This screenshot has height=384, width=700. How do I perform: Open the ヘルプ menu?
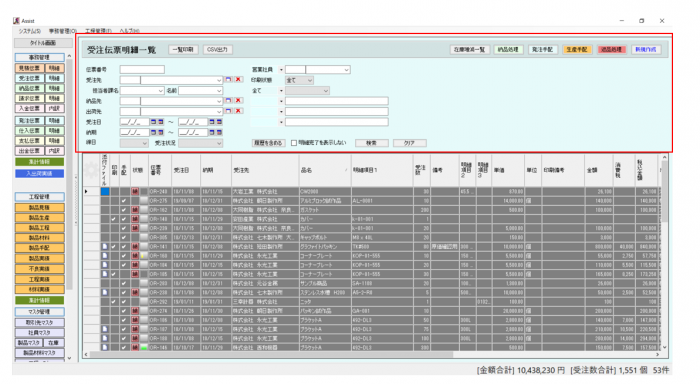pyautogui.click(x=129, y=31)
